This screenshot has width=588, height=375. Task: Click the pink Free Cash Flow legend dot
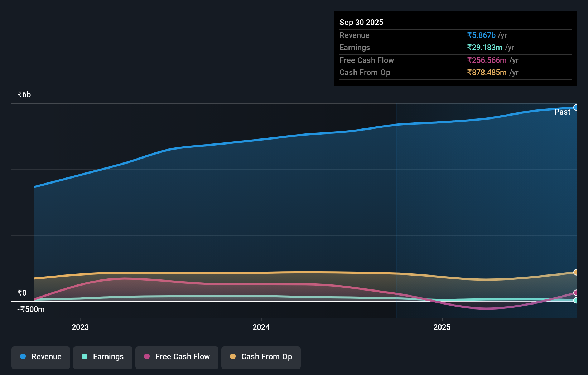click(x=146, y=356)
